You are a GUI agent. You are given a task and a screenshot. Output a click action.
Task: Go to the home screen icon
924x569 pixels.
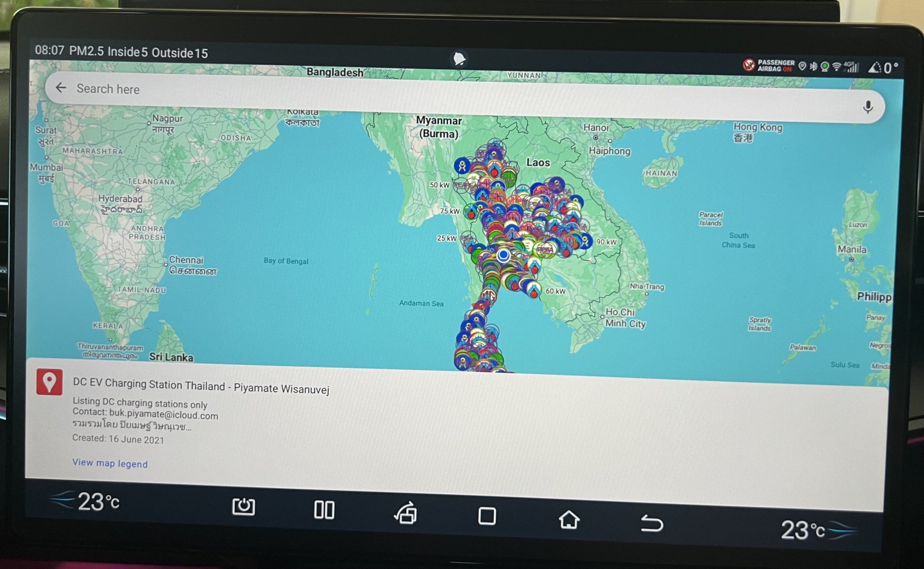click(x=569, y=519)
